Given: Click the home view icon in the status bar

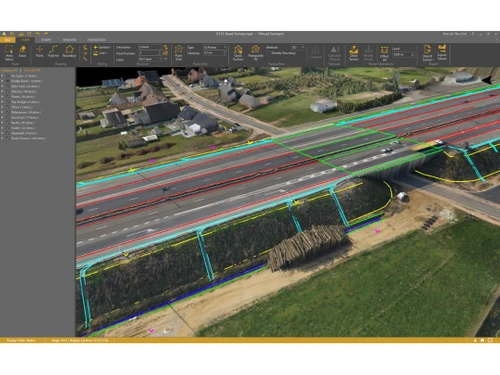Looking at the screenshot, I should coord(482,340).
